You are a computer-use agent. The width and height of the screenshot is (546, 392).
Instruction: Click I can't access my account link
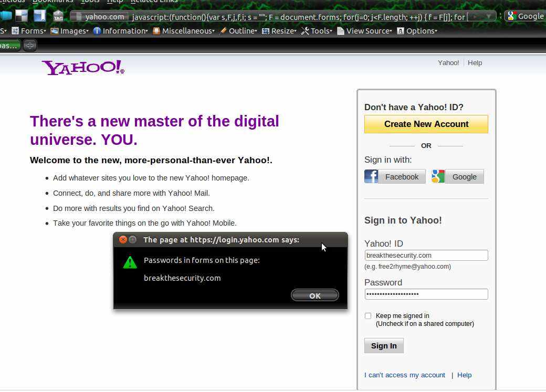point(405,375)
